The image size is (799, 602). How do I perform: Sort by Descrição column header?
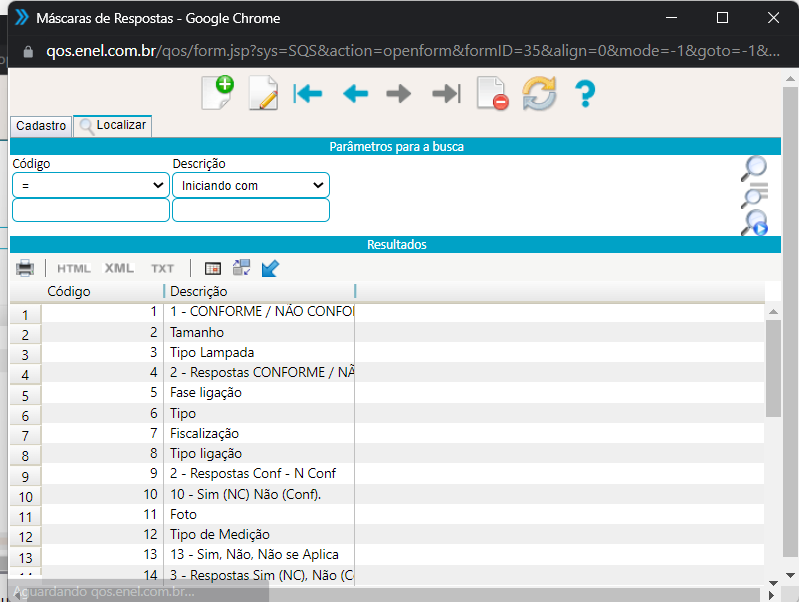pos(258,291)
